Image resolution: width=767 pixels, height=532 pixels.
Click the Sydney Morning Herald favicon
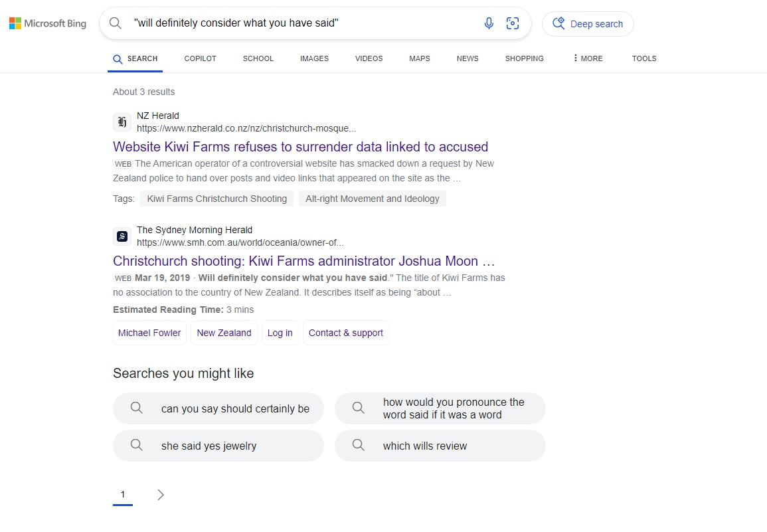[122, 236]
